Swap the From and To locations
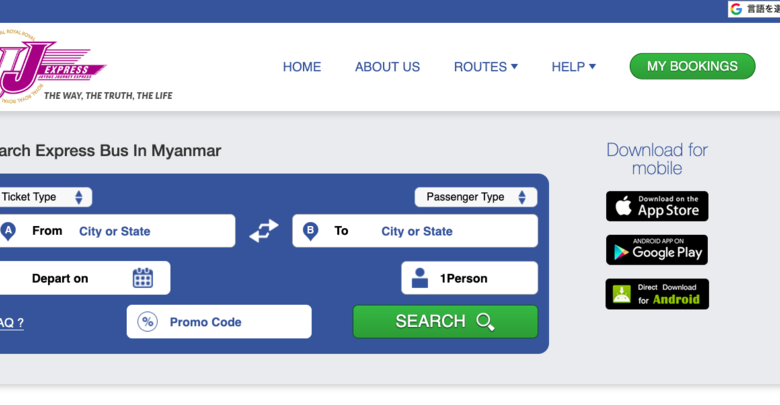 click(x=264, y=231)
